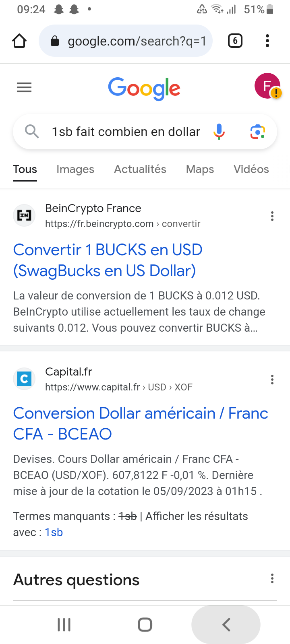Click the search query input field
This screenshot has height=644, width=290.
(126, 132)
